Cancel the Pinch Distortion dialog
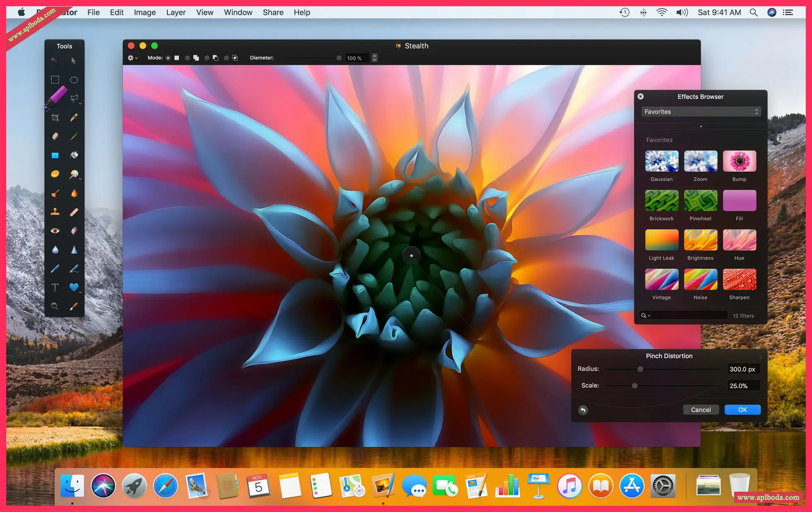Image resolution: width=812 pixels, height=512 pixels. point(701,410)
